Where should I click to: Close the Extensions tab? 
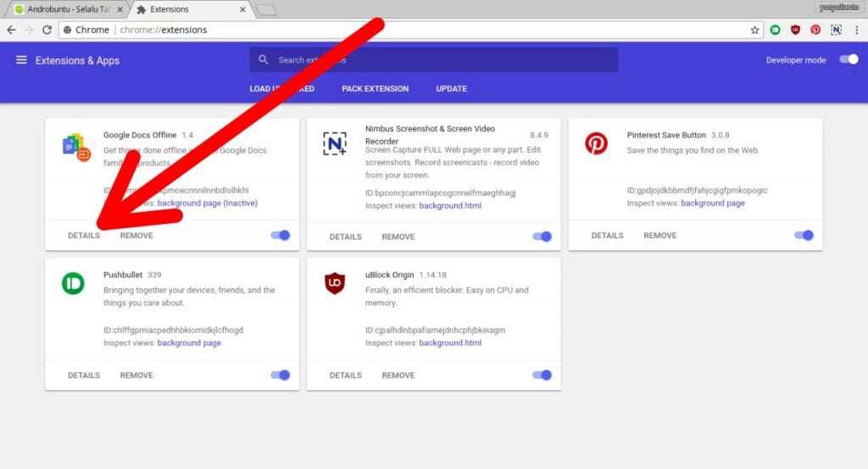click(x=242, y=9)
